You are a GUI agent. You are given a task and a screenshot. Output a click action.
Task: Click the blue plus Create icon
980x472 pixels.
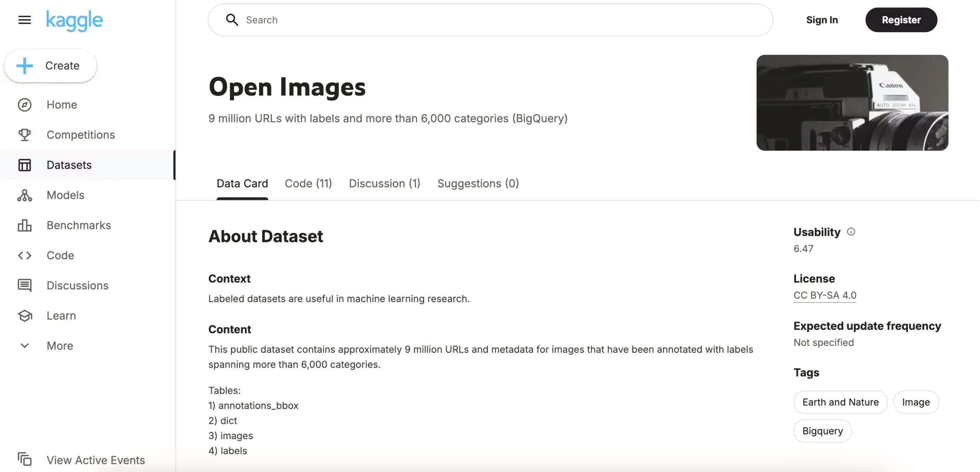tap(24, 65)
